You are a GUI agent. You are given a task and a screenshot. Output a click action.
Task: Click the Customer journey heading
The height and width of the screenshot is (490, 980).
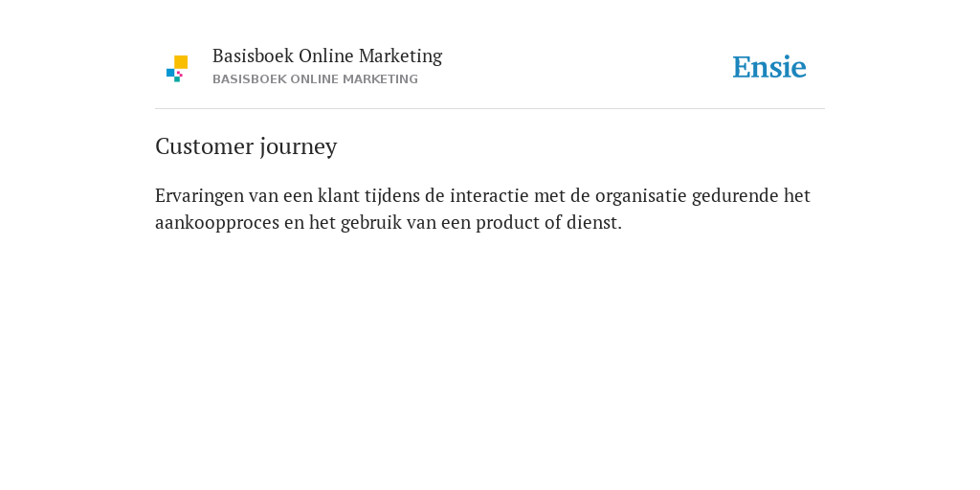point(246,146)
